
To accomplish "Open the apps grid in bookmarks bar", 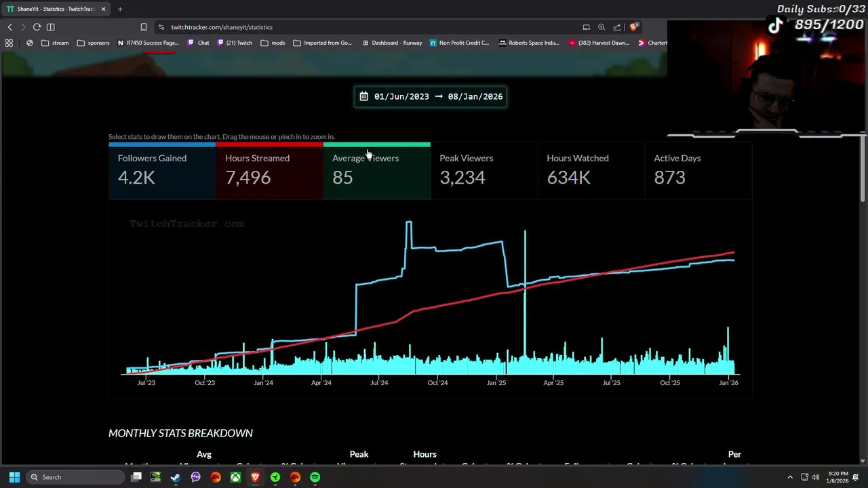I will click(x=9, y=43).
